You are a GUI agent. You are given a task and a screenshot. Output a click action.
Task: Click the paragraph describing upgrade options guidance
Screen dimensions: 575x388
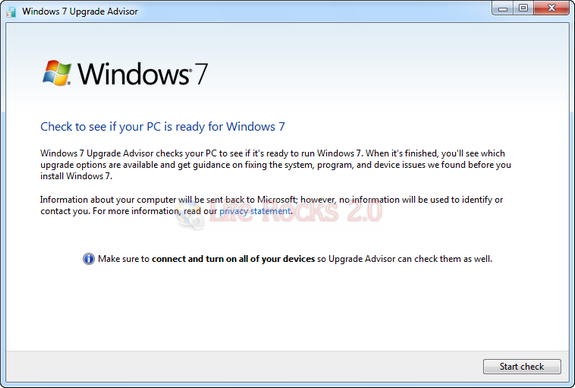(x=276, y=165)
